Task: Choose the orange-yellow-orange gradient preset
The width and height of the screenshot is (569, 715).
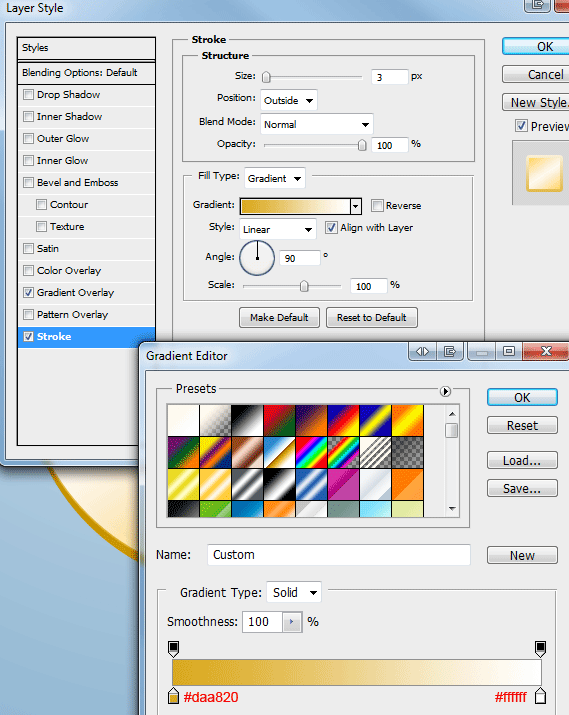Action: point(407,420)
